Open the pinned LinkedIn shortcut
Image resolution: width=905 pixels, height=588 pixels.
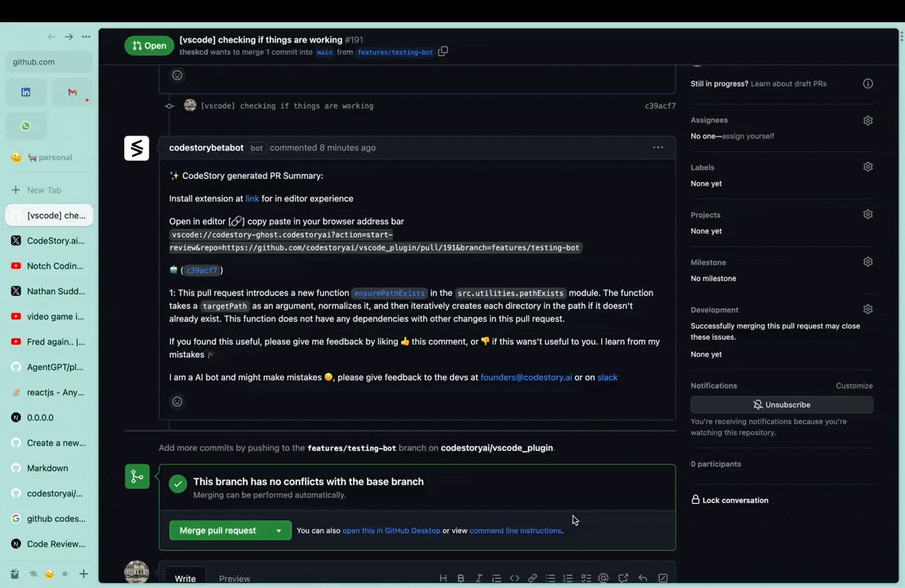click(x=26, y=92)
